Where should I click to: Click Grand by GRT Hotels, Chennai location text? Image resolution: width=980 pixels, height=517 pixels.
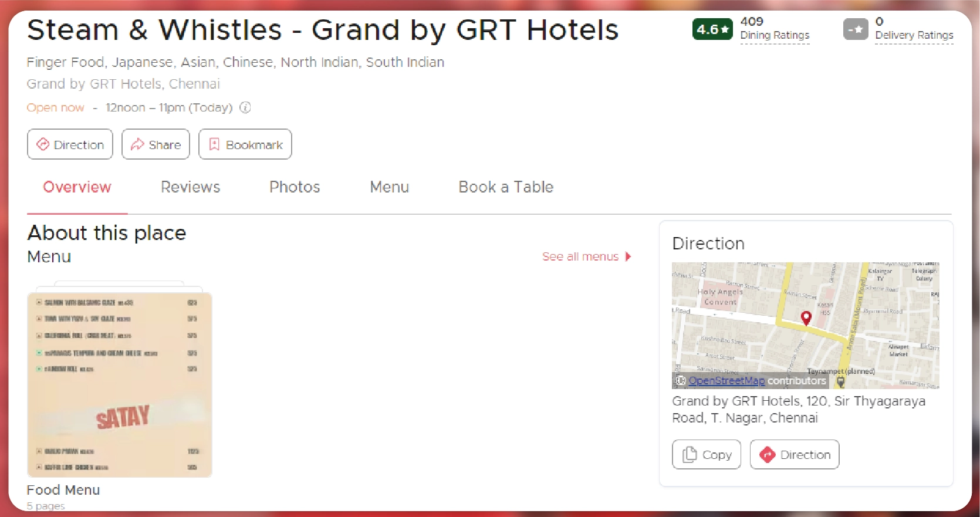pyautogui.click(x=123, y=84)
